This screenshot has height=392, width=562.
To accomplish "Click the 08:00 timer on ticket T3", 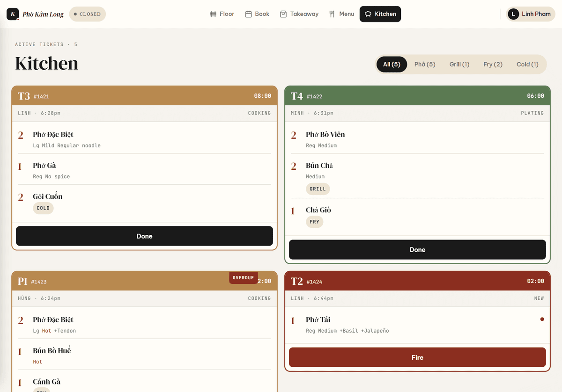I will (262, 96).
